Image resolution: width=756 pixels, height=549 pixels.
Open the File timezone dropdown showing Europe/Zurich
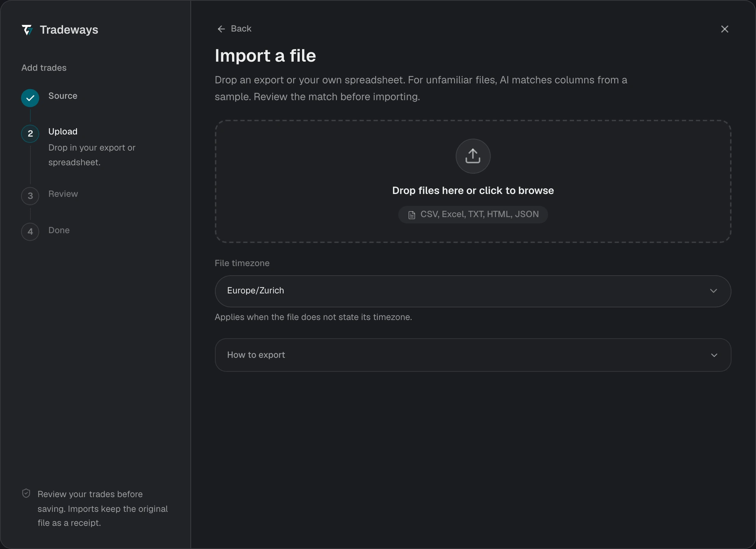473,291
